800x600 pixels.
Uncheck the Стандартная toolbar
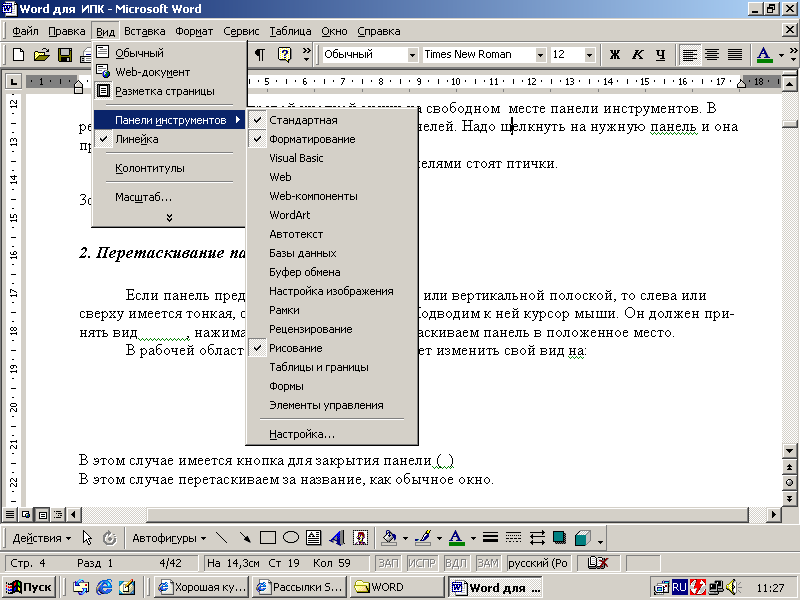click(332, 120)
